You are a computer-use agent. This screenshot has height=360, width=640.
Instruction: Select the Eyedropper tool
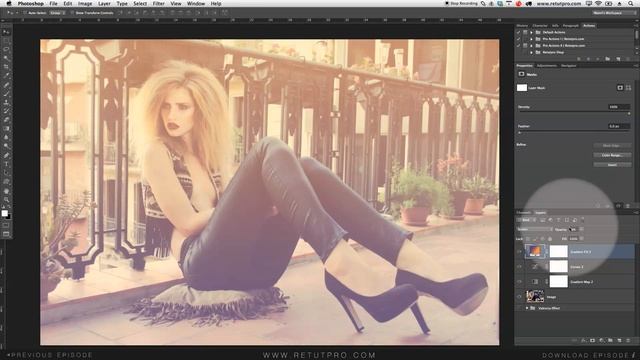(6, 75)
